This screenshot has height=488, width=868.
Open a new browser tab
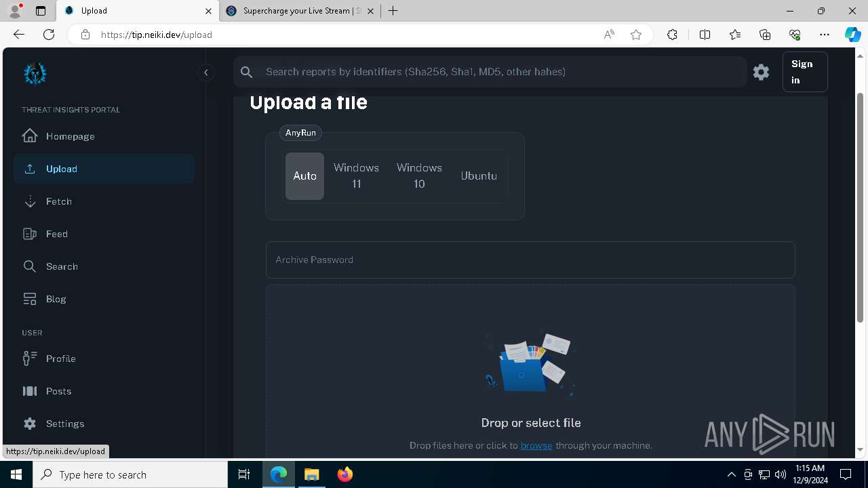coord(393,11)
